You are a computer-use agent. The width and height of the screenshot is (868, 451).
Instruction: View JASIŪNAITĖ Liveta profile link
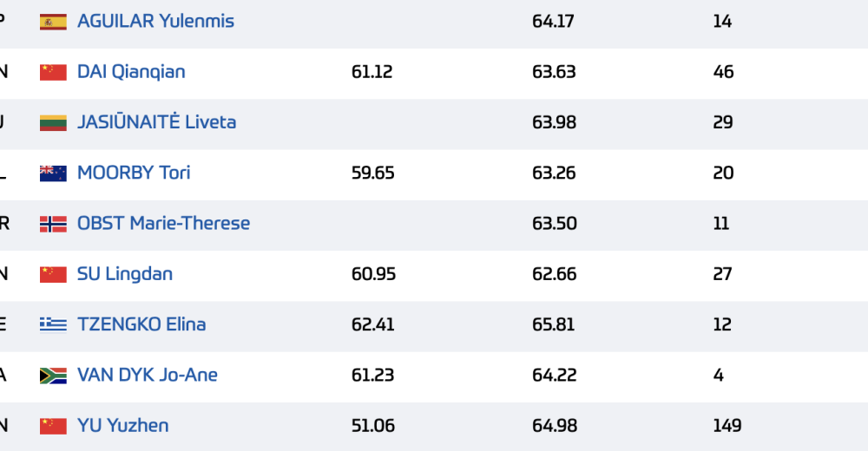(x=156, y=121)
